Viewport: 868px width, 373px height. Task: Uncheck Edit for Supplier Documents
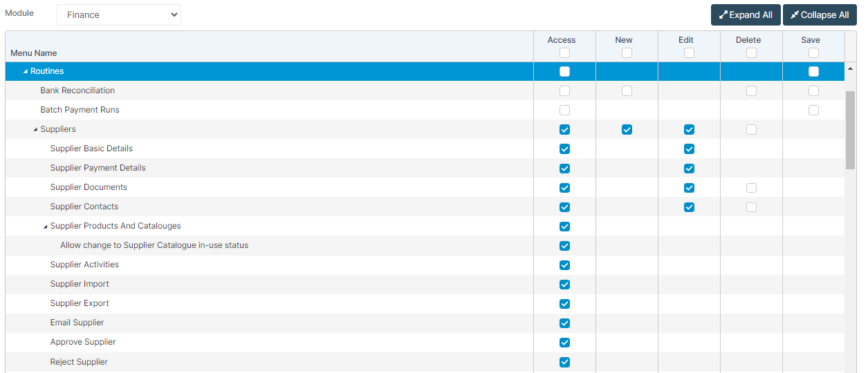689,187
